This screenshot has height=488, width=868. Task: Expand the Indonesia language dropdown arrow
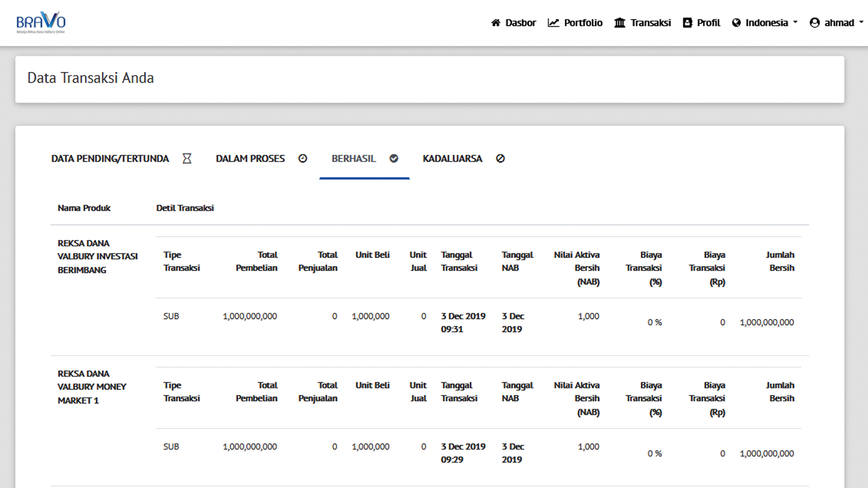pos(795,22)
